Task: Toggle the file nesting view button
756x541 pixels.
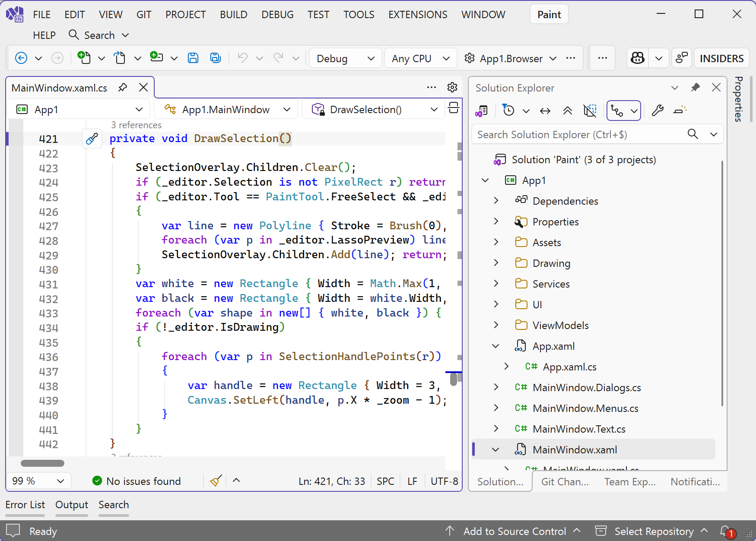Action: (617, 111)
